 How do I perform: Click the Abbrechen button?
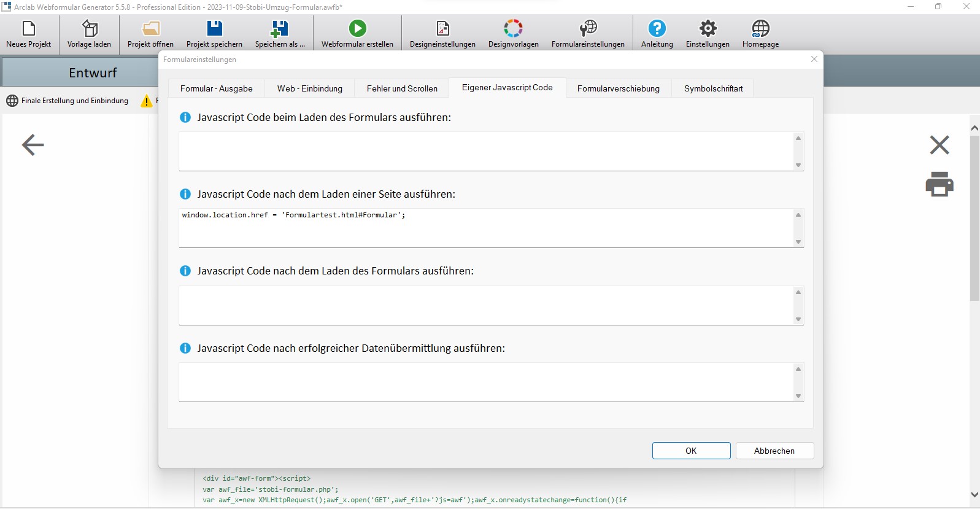pyautogui.click(x=774, y=451)
